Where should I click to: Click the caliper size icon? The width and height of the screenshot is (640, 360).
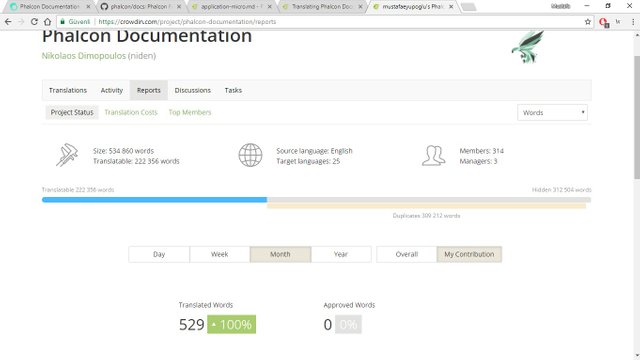pyautogui.click(x=67, y=155)
